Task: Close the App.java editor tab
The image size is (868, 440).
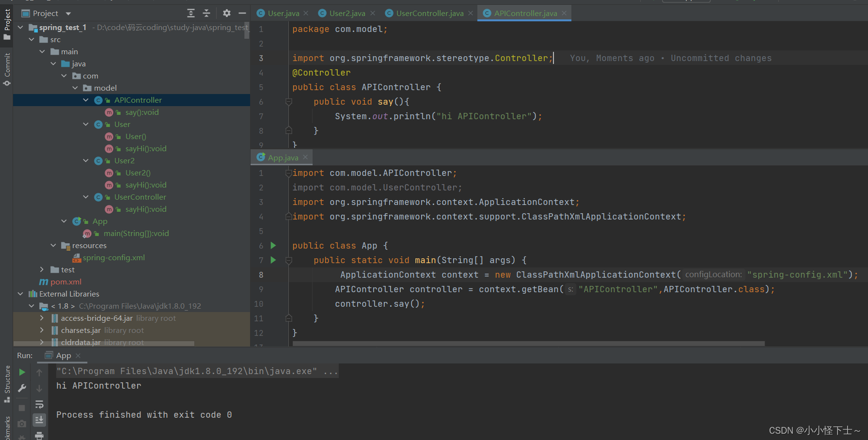Action: pyautogui.click(x=305, y=157)
